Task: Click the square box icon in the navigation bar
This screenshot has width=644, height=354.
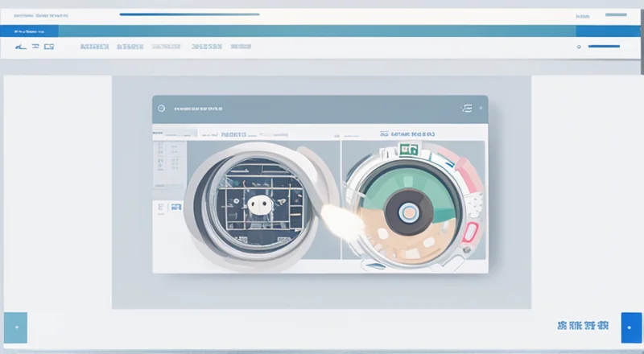Action: (49, 47)
